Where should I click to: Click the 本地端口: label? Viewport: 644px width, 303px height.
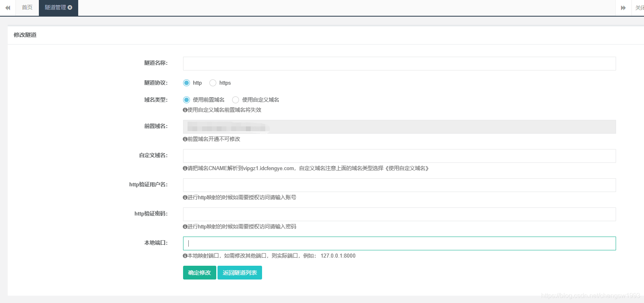tap(156, 243)
